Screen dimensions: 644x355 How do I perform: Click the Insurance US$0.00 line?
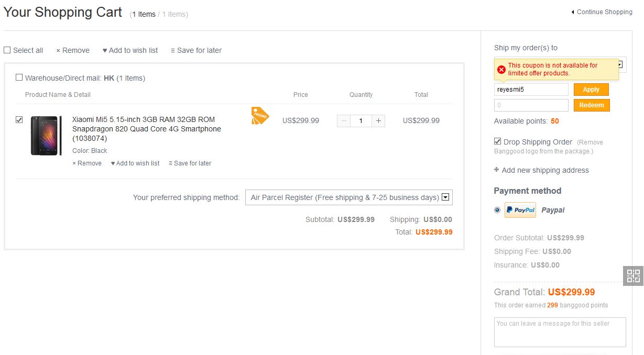[x=527, y=265]
